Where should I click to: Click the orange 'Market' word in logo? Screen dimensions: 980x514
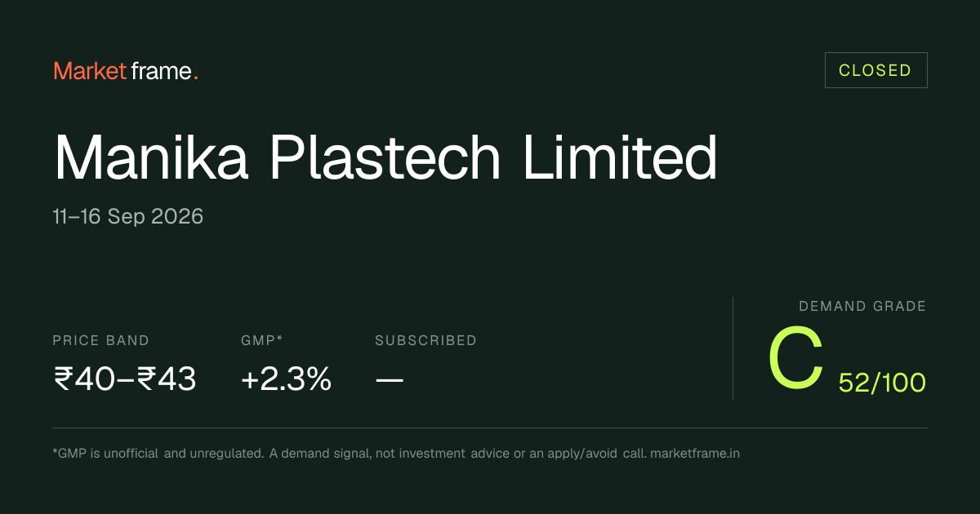point(90,71)
